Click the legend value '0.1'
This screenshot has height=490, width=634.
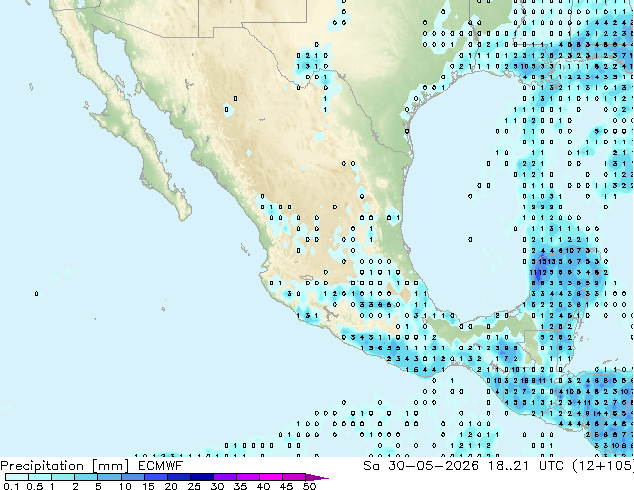(x=12, y=486)
